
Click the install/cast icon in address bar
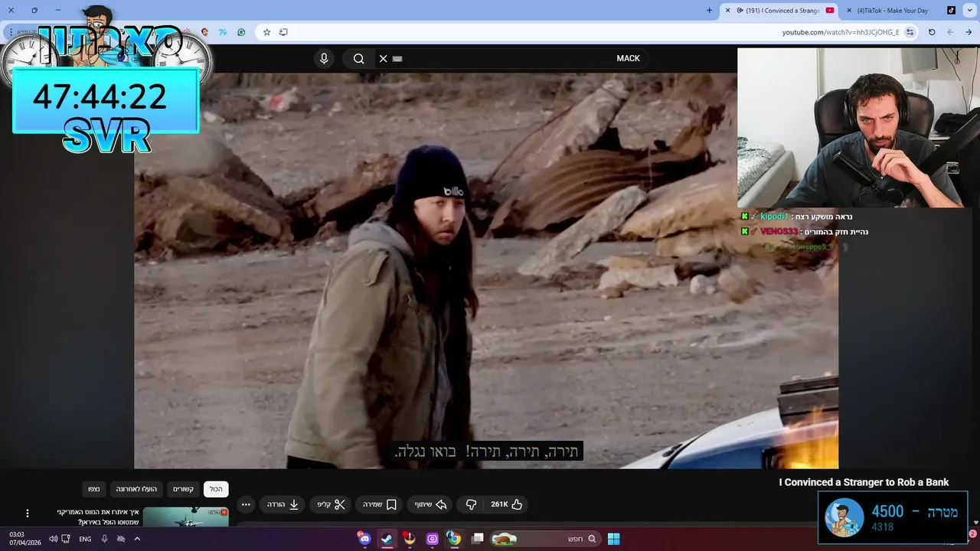tap(283, 32)
